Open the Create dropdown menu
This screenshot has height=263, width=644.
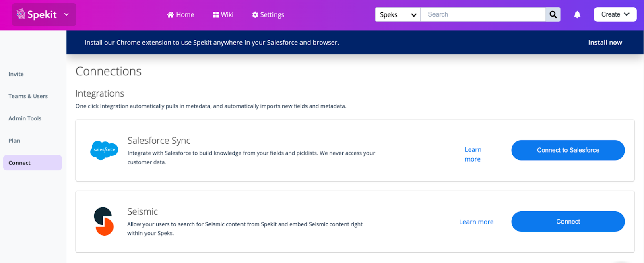(615, 14)
